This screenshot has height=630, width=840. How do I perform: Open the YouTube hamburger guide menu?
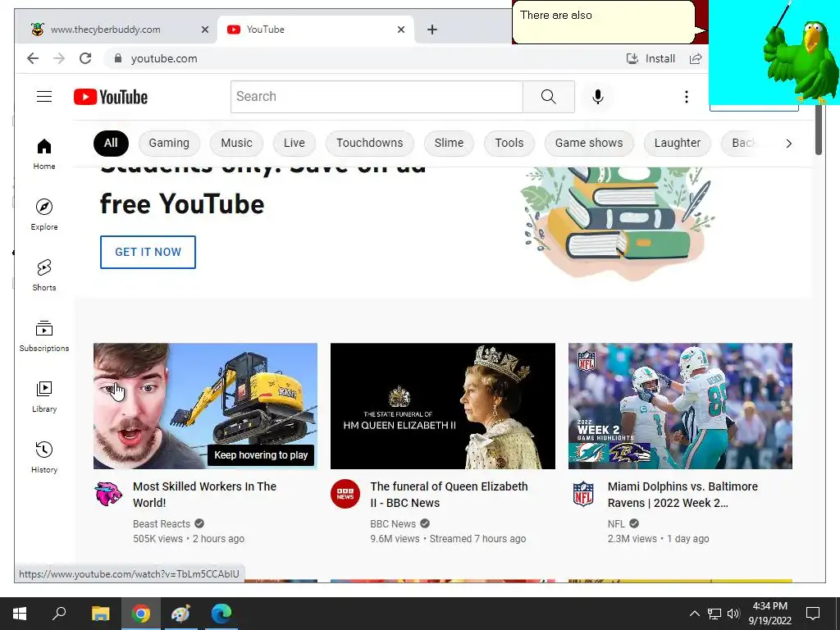click(x=44, y=97)
